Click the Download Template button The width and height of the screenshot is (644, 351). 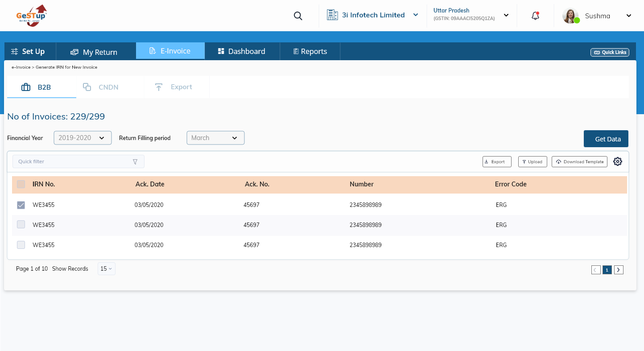pyautogui.click(x=579, y=161)
